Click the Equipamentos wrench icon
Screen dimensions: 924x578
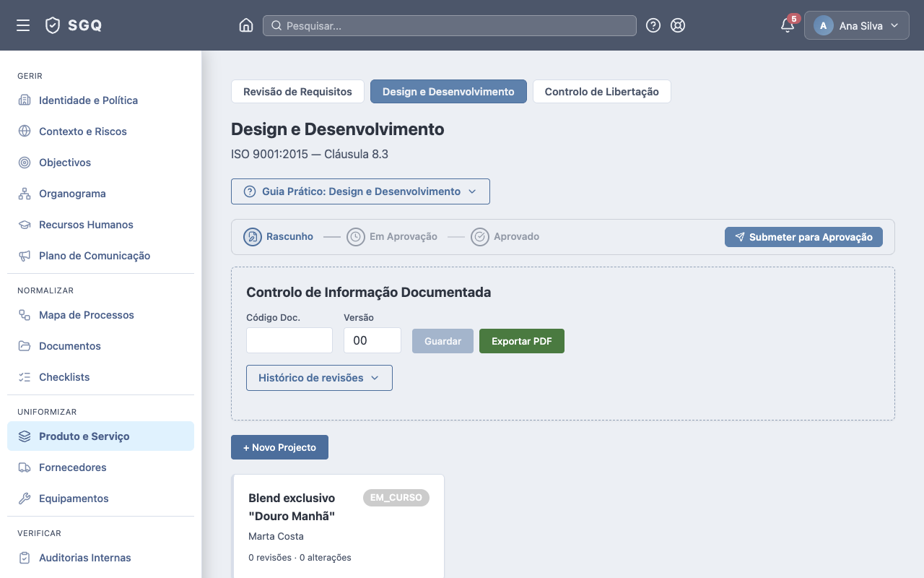coord(25,499)
